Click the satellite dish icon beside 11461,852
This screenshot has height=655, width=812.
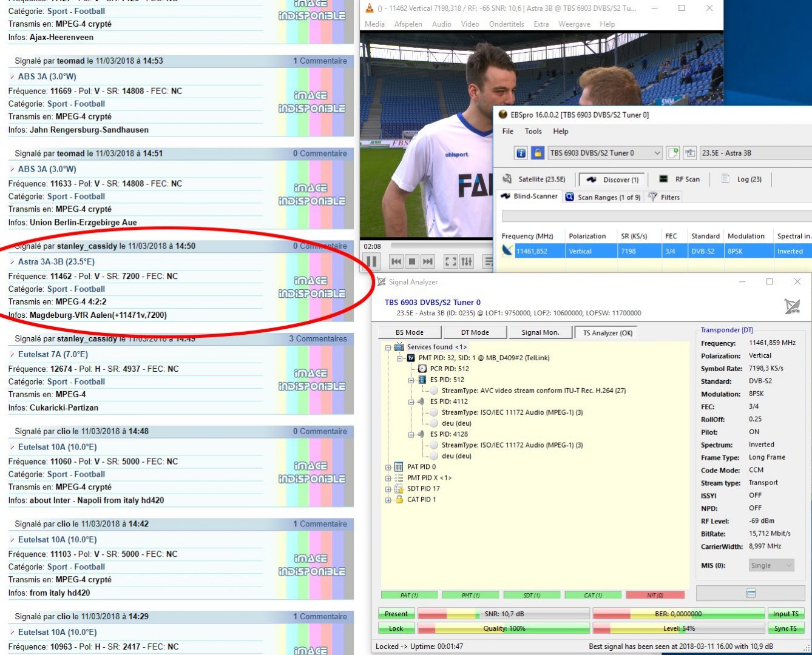click(507, 250)
